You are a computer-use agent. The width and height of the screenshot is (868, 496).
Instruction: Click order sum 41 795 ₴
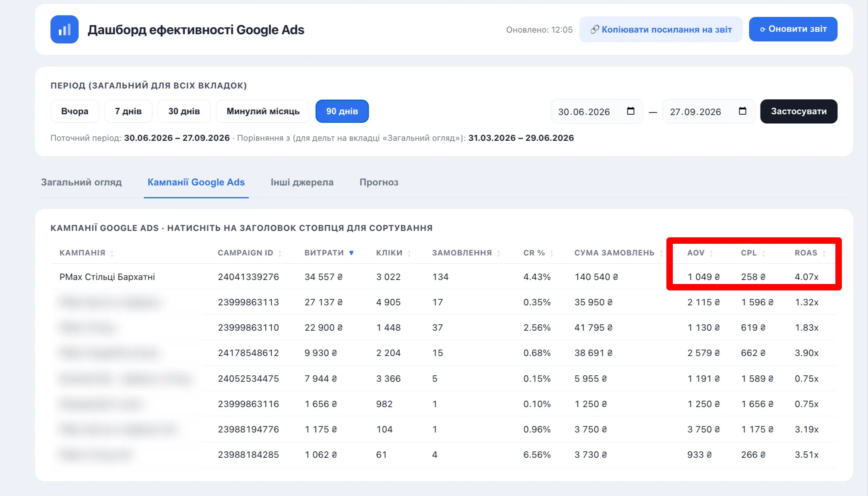594,327
